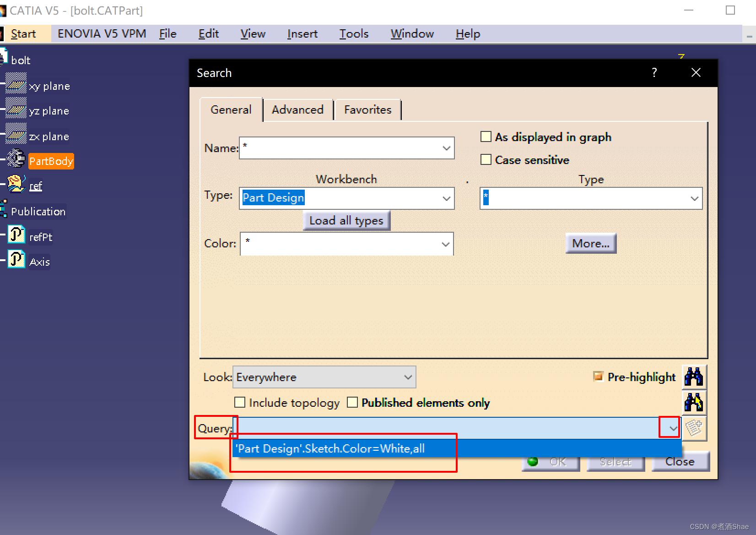Collapse the Query history dropdown arrow
Image resolution: width=756 pixels, height=535 pixels.
[673, 428]
